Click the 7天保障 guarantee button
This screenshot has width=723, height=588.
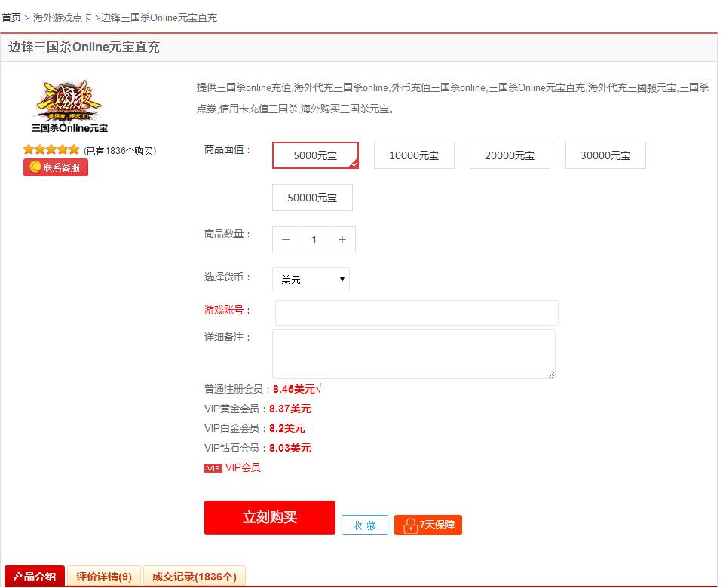coord(428,525)
